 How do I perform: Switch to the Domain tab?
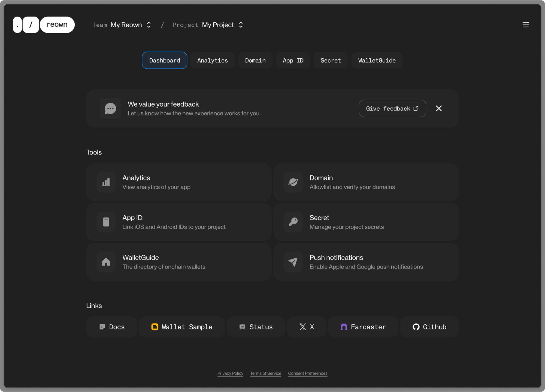tap(255, 60)
